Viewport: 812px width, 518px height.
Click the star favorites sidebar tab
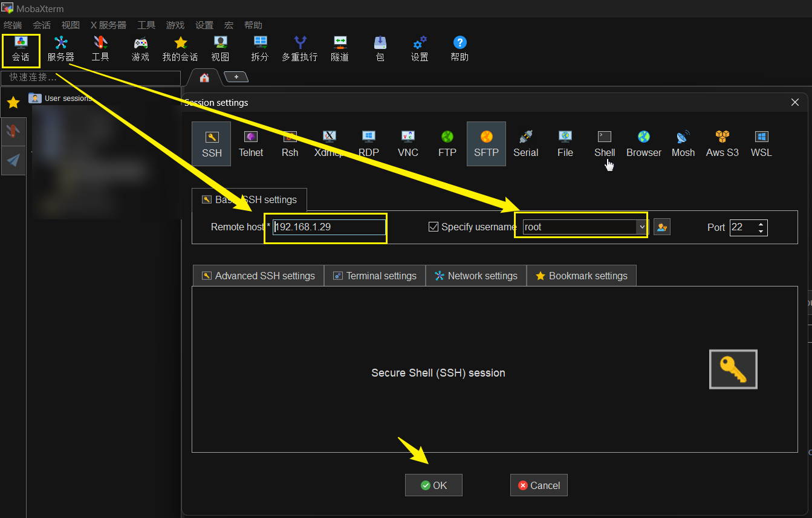(13, 103)
